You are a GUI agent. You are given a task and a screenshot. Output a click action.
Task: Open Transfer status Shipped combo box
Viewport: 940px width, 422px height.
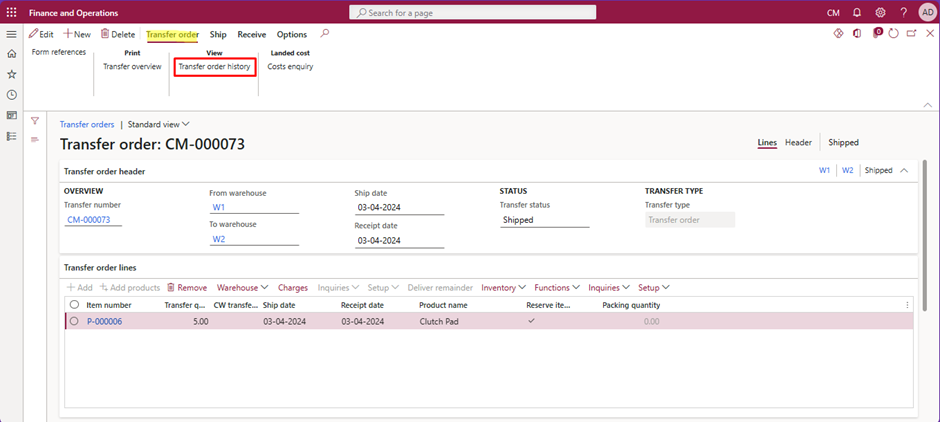(x=545, y=220)
